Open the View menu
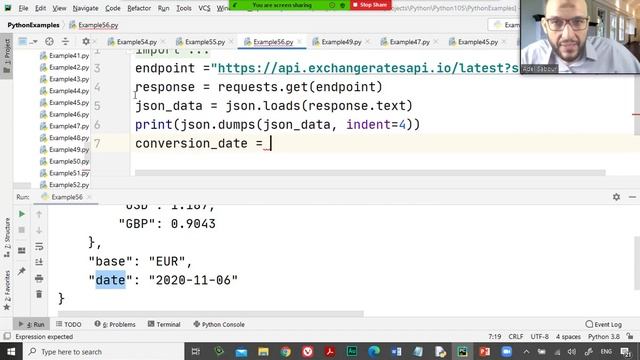Screen dimensions: 640x360 click(x=59, y=8)
